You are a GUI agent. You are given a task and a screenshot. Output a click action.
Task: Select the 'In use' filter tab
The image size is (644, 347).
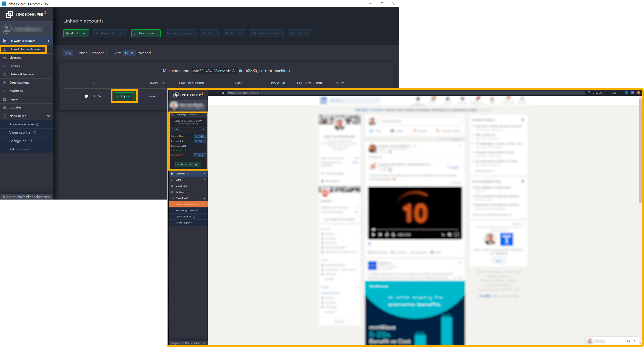[129, 53]
